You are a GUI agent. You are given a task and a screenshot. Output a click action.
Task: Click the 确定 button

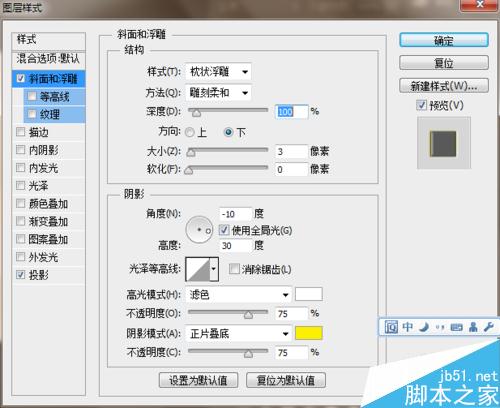[444, 40]
